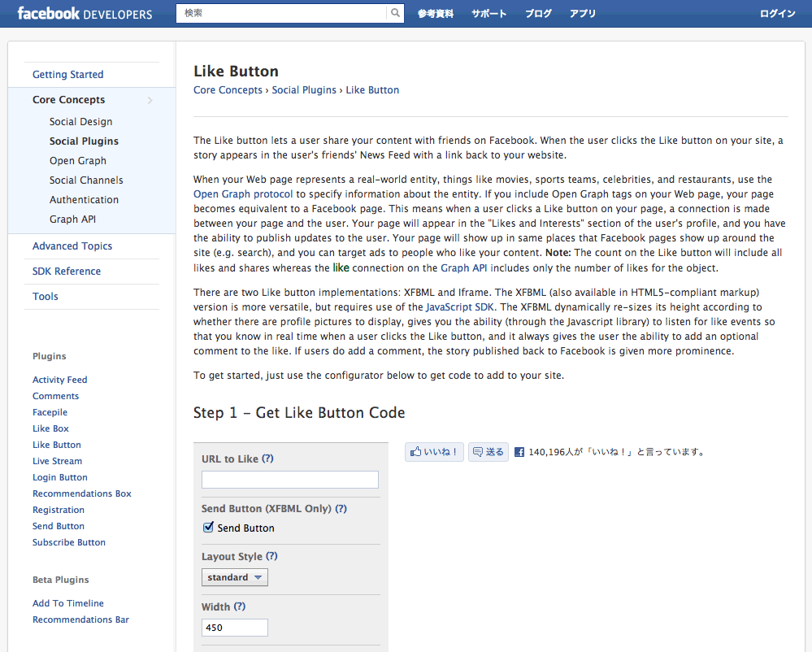
Task: Follow the Open Graph protocol link
Action: (x=243, y=194)
